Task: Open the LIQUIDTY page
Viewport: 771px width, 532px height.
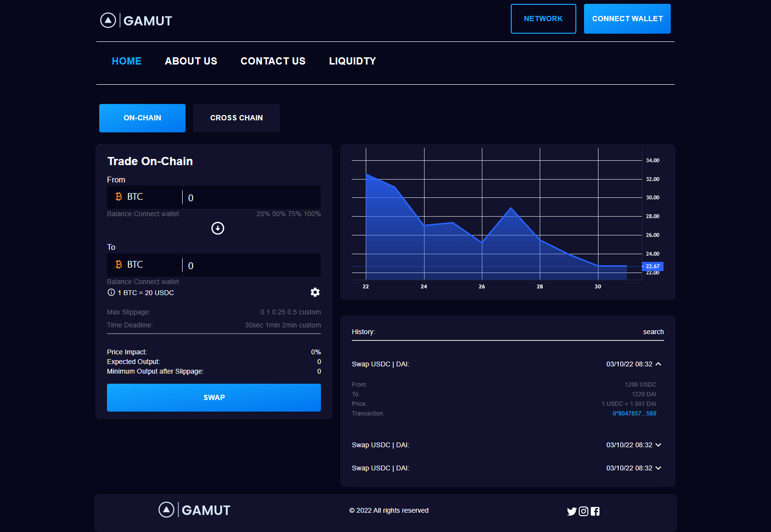Action: pos(353,61)
